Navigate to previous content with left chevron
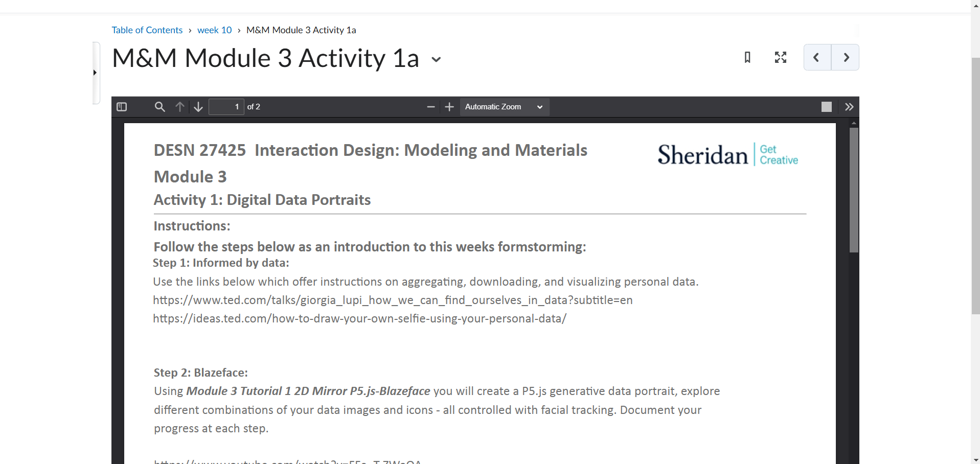 pyautogui.click(x=816, y=57)
